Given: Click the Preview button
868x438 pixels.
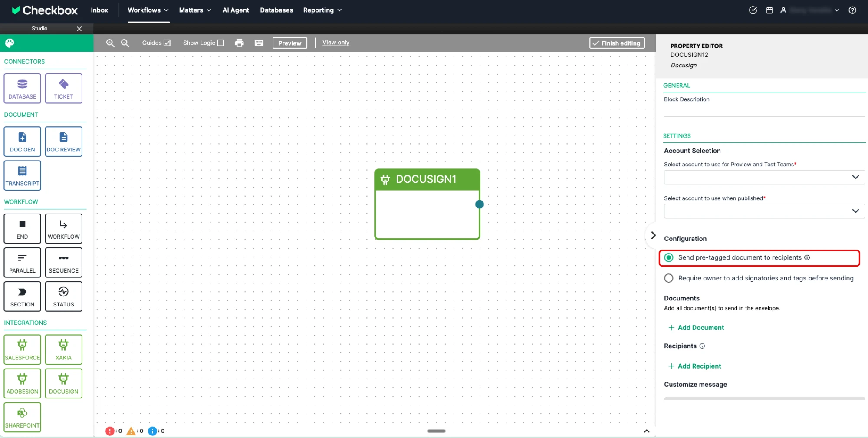Looking at the screenshot, I should point(290,43).
